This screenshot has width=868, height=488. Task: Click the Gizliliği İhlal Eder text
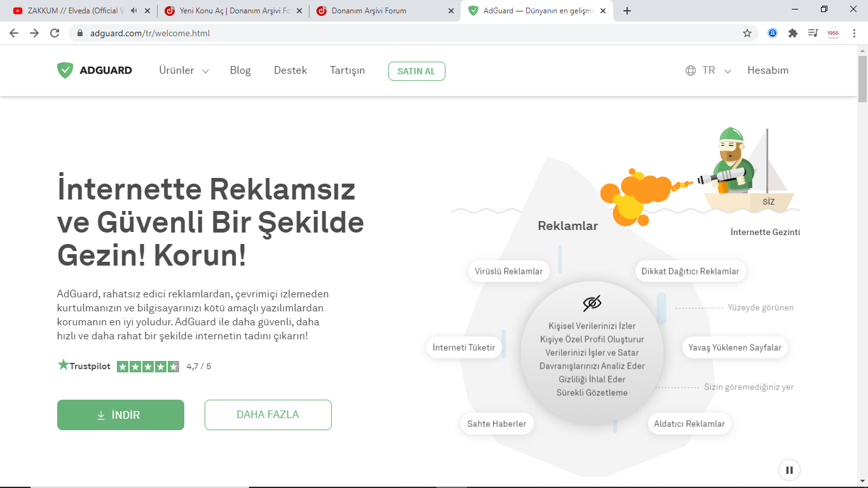(x=592, y=379)
